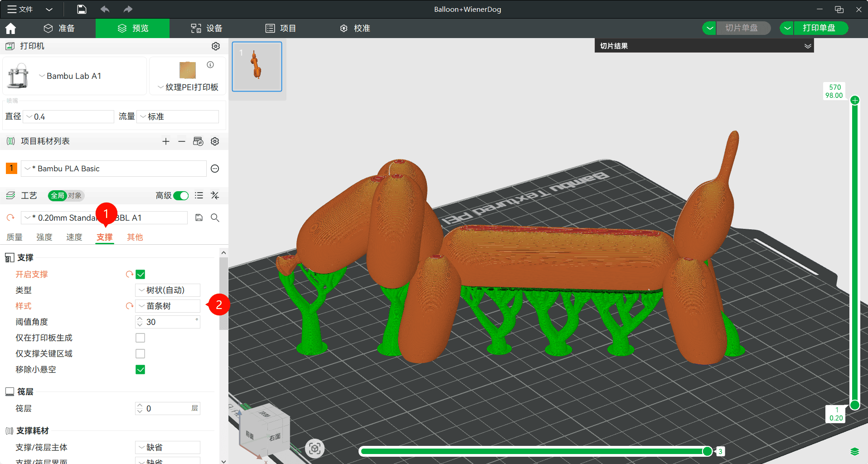The image size is (868, 464).
Task: Click the orientation navigation cube
Action: coord(264,430)
